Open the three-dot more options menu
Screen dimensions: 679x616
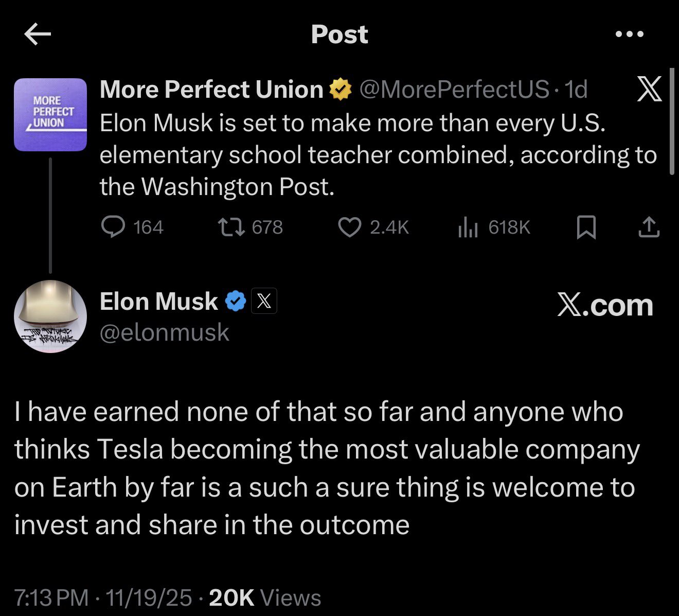pyautogui.click(x=629, y=34)
